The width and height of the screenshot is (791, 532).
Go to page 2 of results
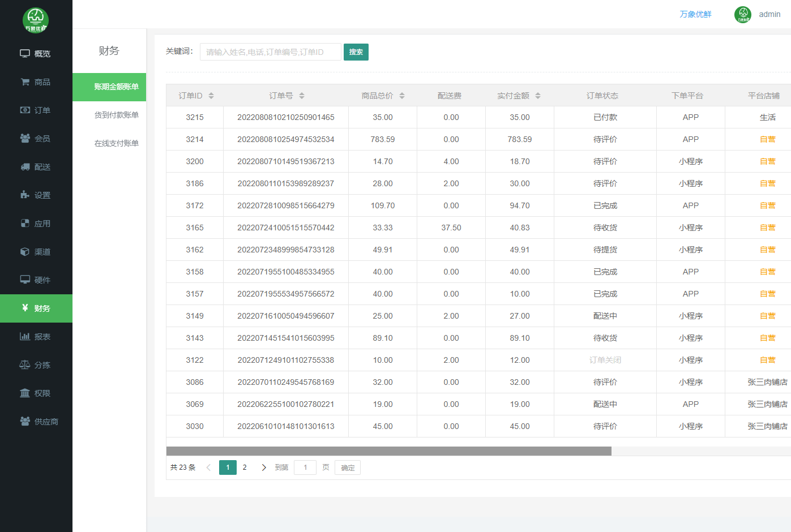(x=245, y=467)
